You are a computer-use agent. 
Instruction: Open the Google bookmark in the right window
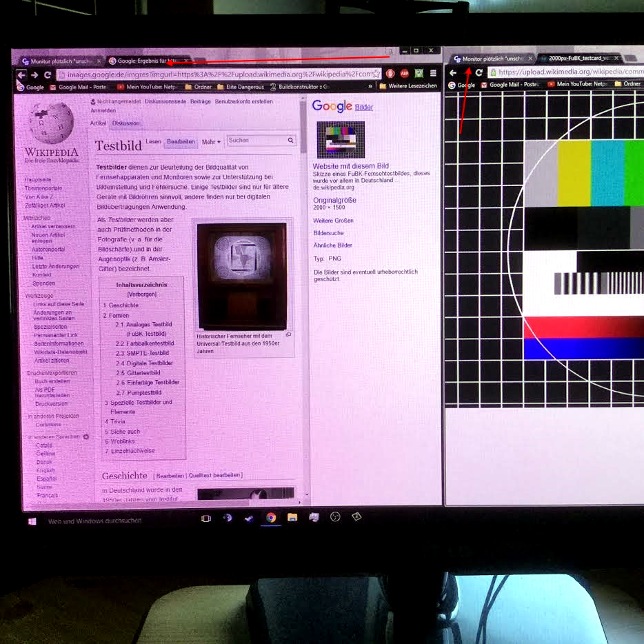coord(462,85)
